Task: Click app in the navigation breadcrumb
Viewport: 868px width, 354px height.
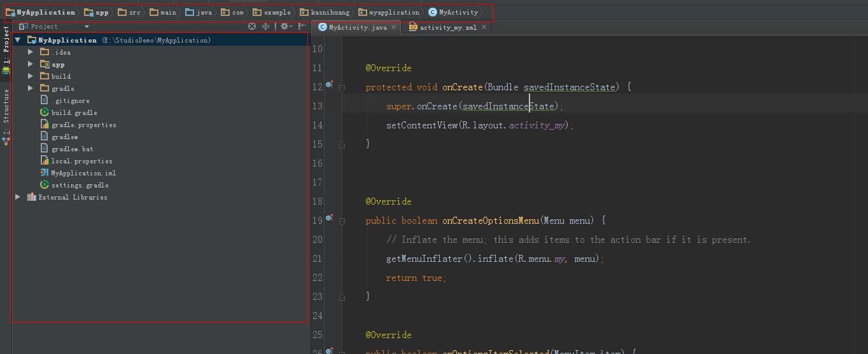Action: [x=97, y=12]
